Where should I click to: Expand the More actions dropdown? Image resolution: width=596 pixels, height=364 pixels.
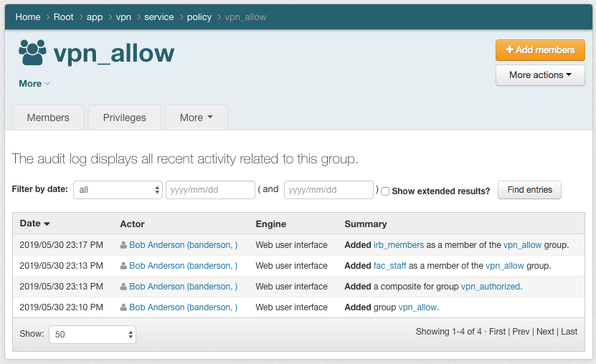point(540,75)
